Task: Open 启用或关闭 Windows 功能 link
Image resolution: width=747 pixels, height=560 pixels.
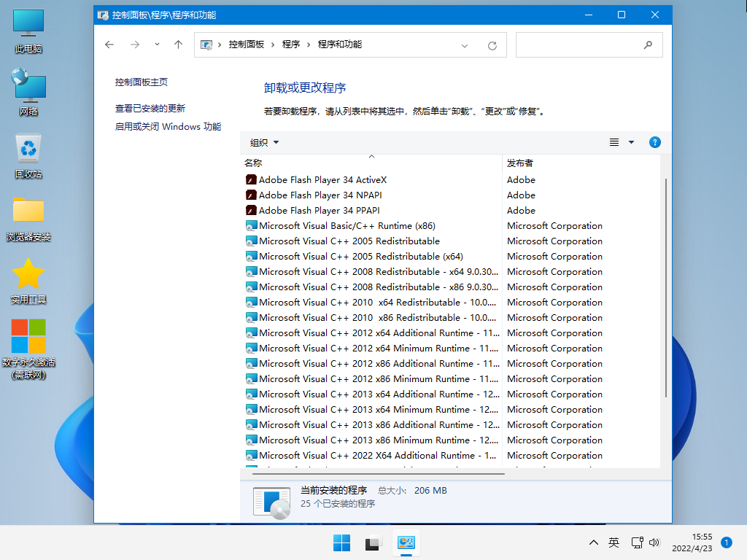Action: click(x=169, y=127)
